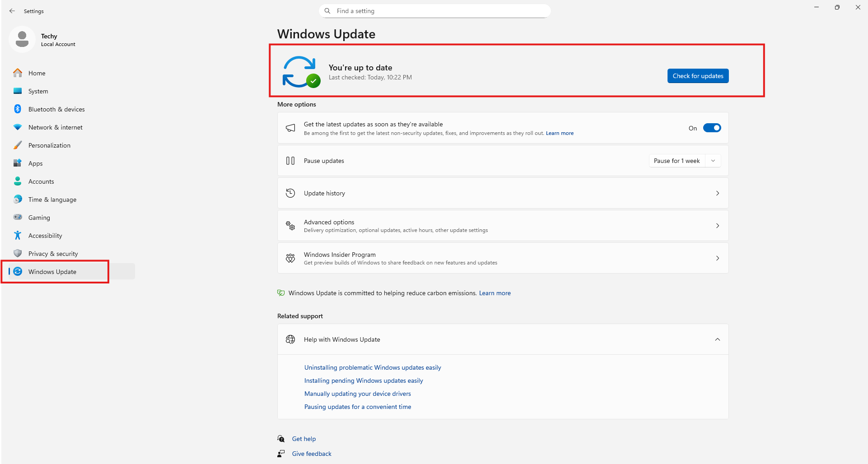Click the Privacy & security shield icon
Viewport: 868px width, 464px height.
(x=18, y=254)
